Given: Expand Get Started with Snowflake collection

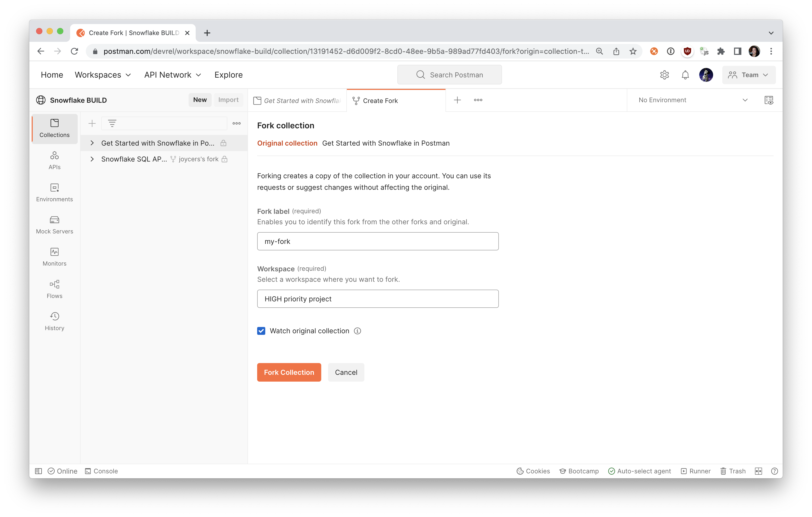Looking at the screenshot, I should (x=92, y=143).
